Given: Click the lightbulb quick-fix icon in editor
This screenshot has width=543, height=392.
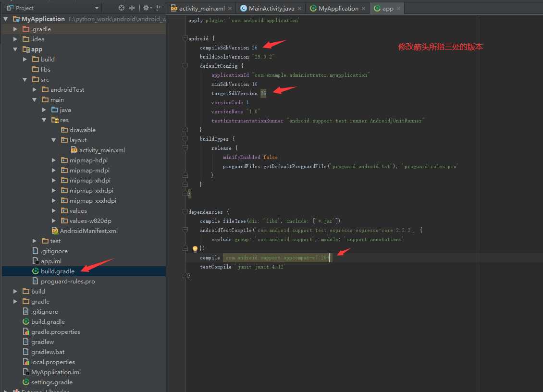Looking at the screenshot, I should pyautogui.click(x=195, y=249).
